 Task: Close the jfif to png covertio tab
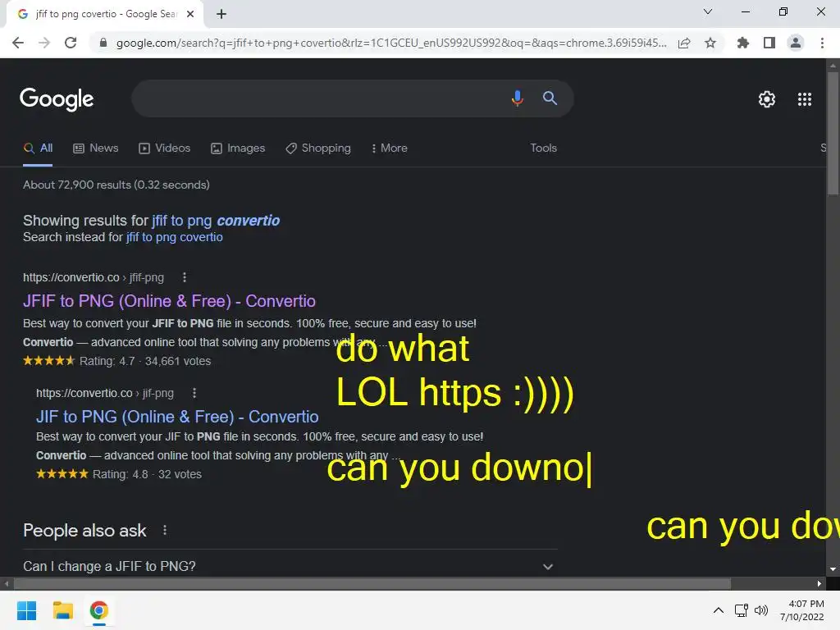(x=190, y=14)
